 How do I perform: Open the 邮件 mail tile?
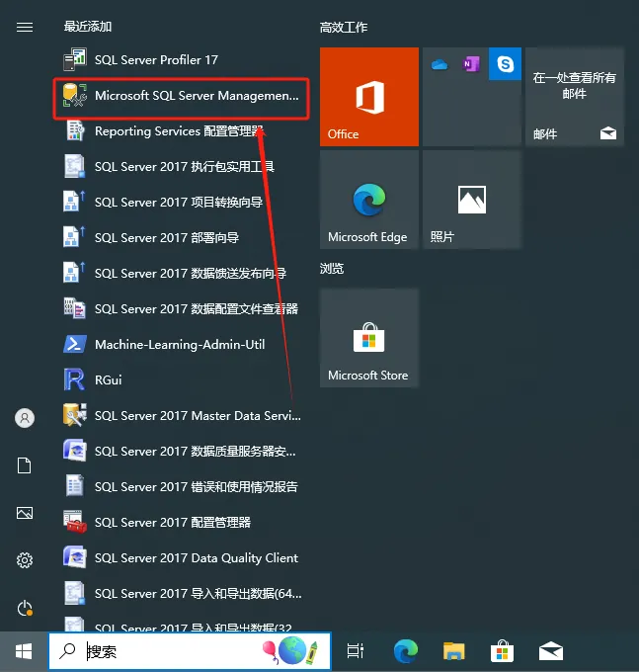click(x=575, y=97)
